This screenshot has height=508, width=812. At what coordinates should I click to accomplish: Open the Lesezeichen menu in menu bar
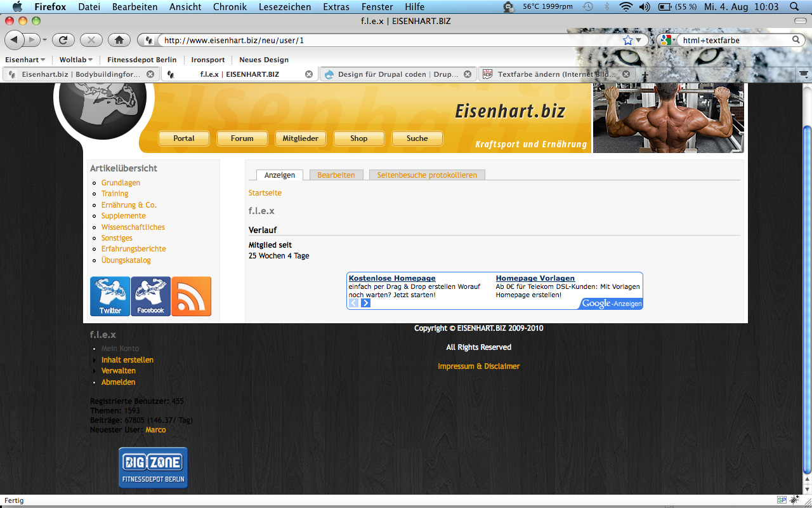coord(285,7)
